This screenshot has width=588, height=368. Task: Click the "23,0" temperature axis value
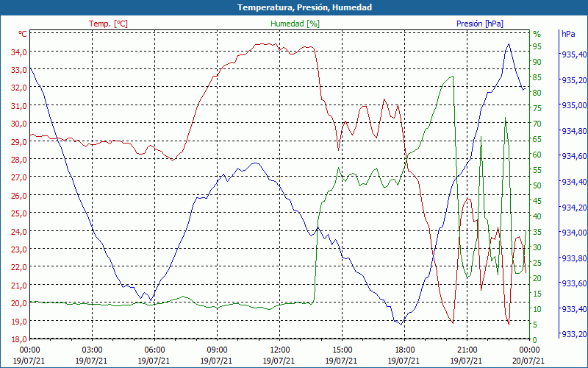(x=19, y=250)
